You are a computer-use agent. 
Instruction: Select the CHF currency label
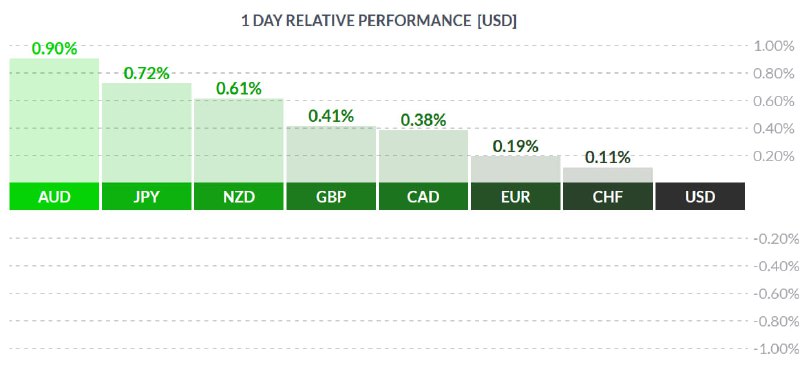pyautogui.click(x=608, y=197)
